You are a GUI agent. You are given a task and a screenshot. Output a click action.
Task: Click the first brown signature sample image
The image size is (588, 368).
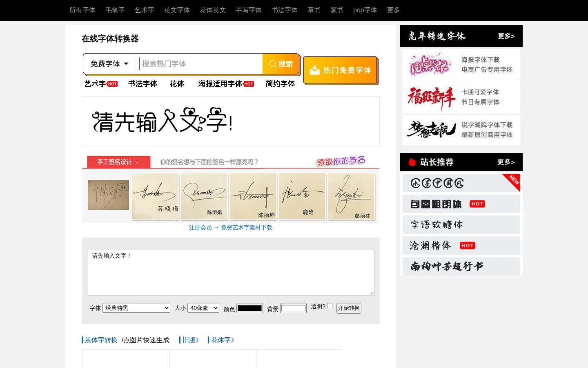pyautogui.click(x=108, y=195)
